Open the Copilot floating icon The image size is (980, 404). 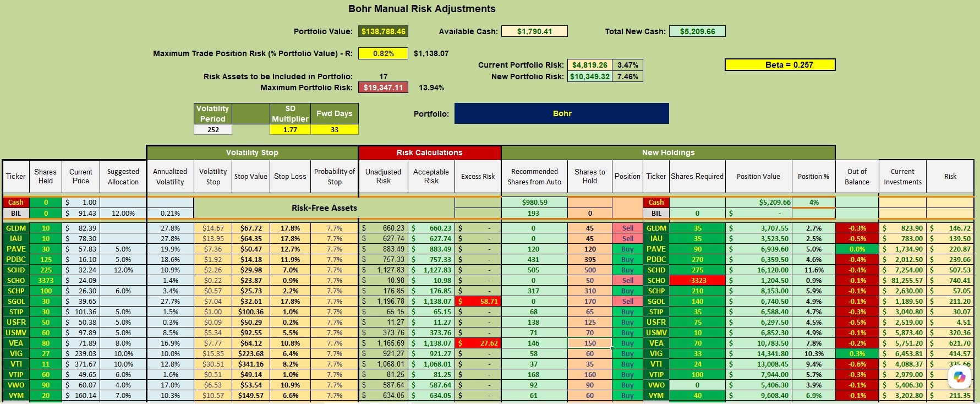click(x=960, y=376)
